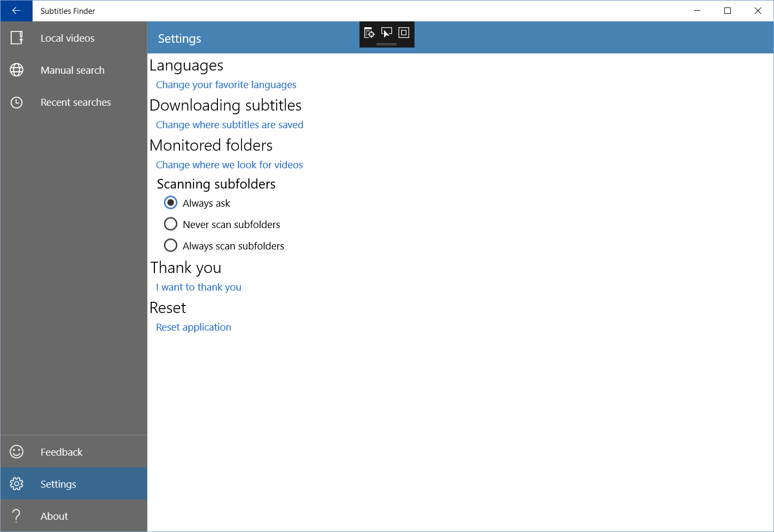The height and width of the screenshot is (532, 774).
Task: Click the Thank you heading
Action: [x=185, y=268]
